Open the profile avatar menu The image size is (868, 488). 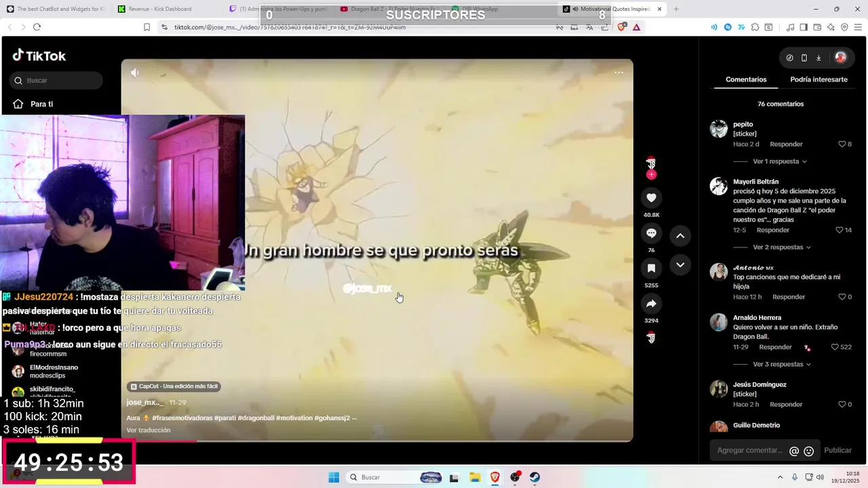840,58
